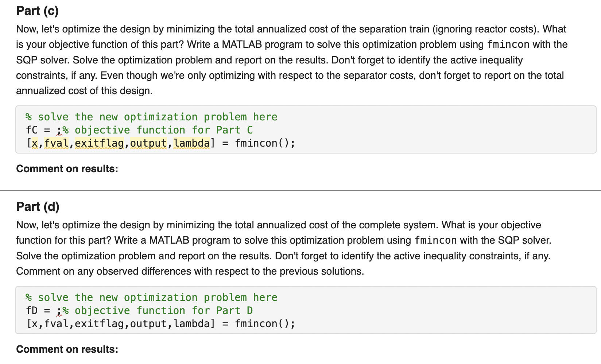Click the underlined 'x' variable in Part C
The height and width of the screenshot is (364, 601).
coord(35,143)
